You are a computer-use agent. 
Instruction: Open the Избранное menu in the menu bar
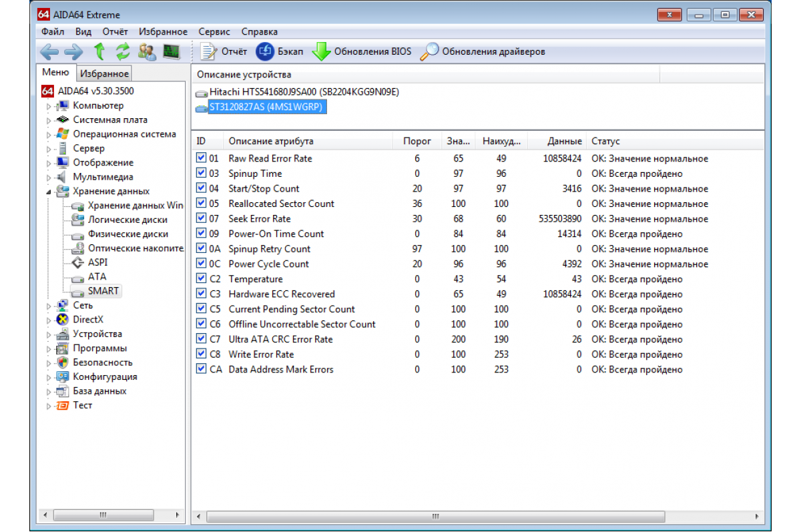(164, 31)
